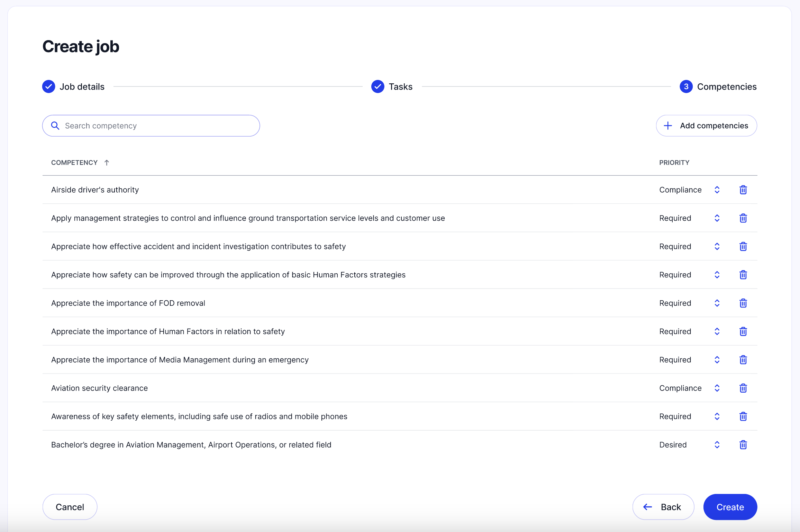
Task: Delete the Aviation security clearance row
Action: [743, 388]
